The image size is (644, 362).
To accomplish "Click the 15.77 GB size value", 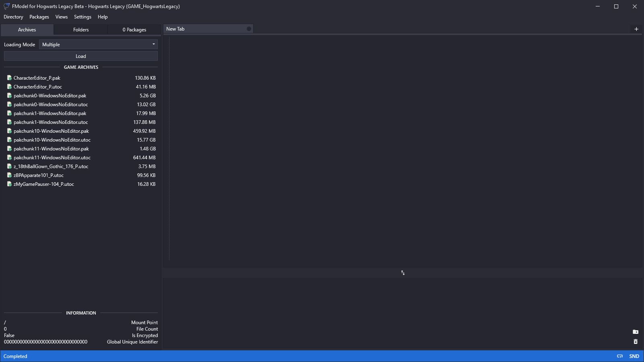I will pos(146,140).
